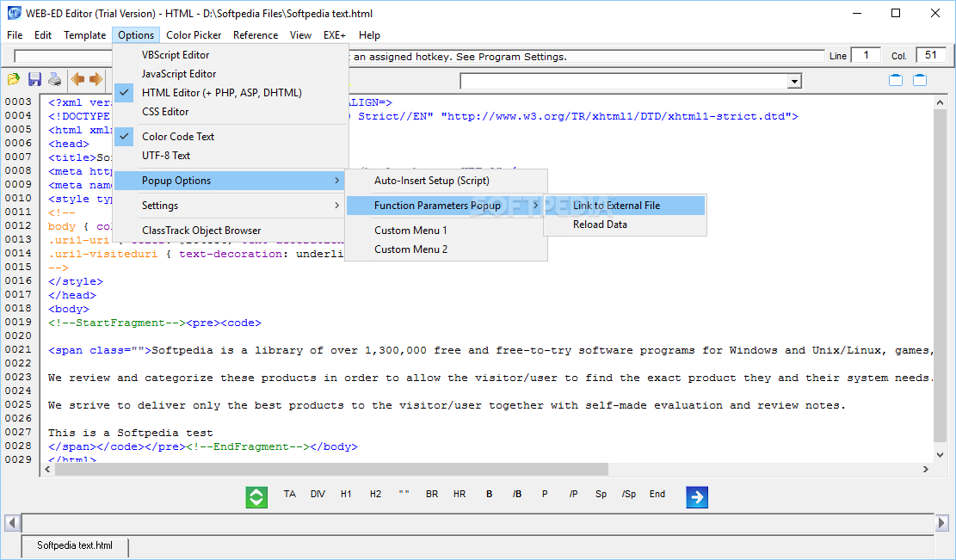This screenshot has width=956, height=560.
Task: Enable the UTF-8 Text option
Action: point(231,156)
